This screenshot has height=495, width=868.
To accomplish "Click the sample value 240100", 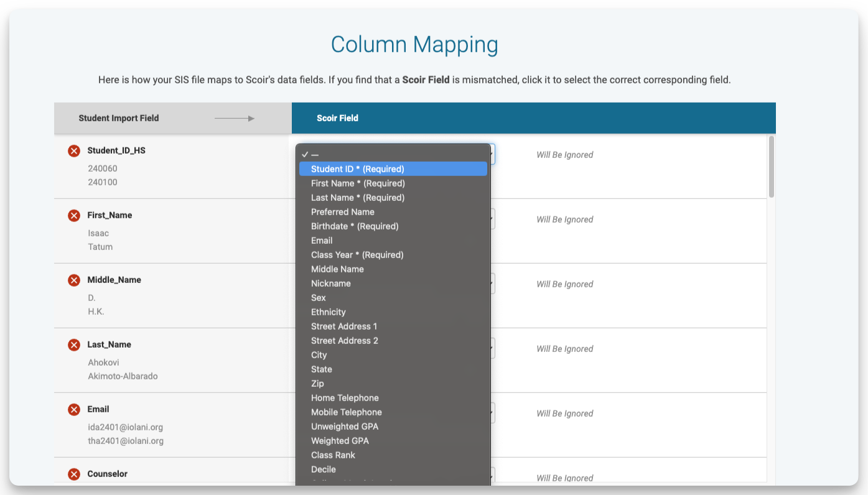I will 103,182.
